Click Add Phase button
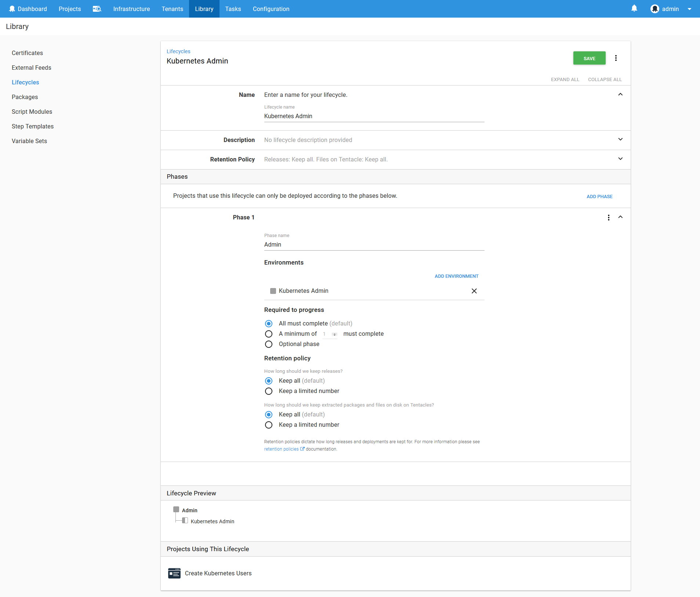The width and height of the screenshot is (700, 597). pyautogui.click(x=599, y=196)
